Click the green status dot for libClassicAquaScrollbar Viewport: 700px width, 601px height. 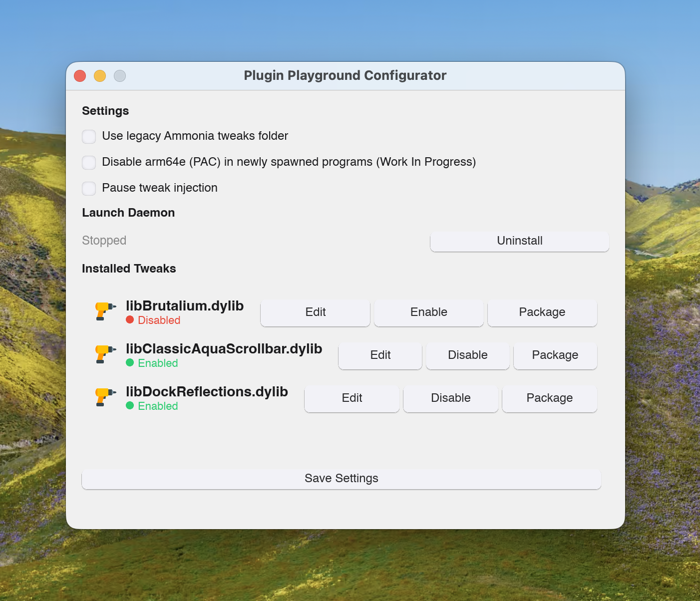coord(130,363)
